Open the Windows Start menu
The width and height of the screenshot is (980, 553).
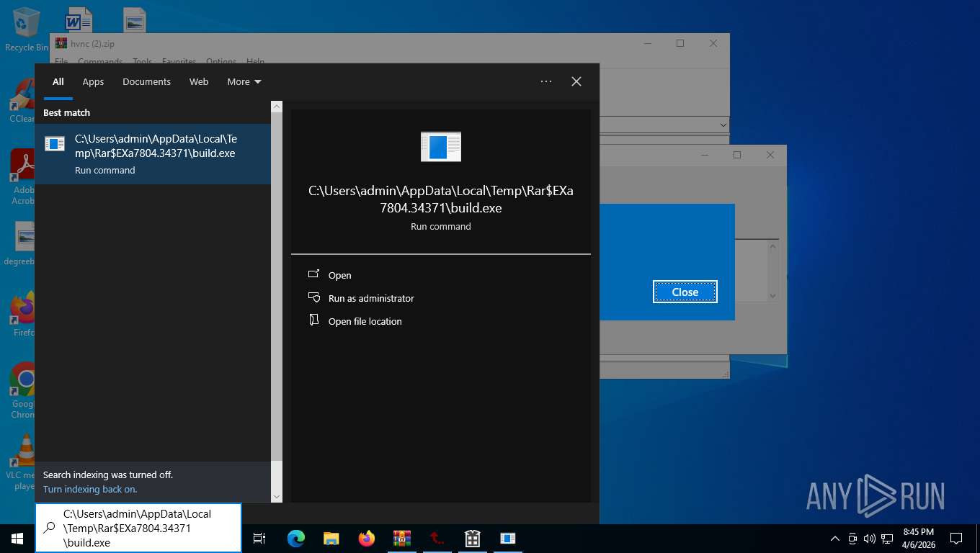pyautogui.click(x=17, y=539)
